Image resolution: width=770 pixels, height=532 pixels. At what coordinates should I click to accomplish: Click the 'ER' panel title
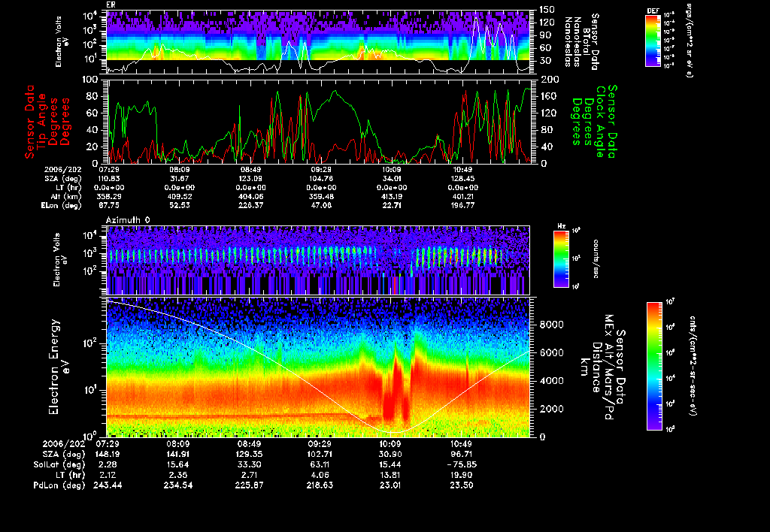(111, 5)
